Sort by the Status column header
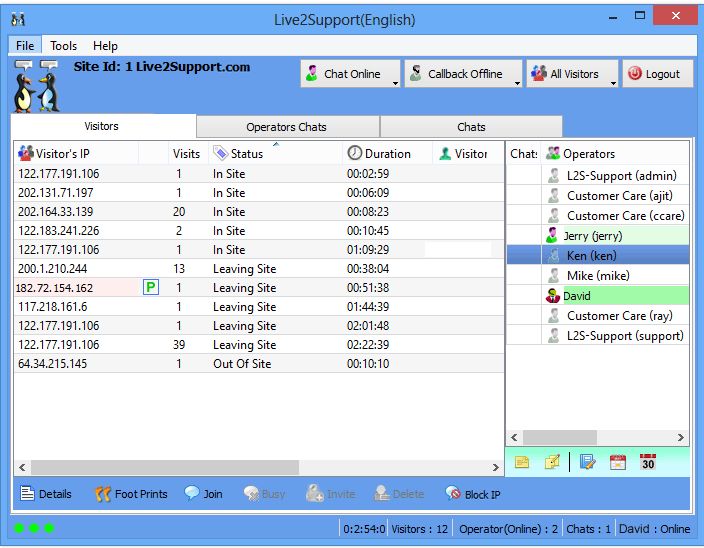 (247, 154)
